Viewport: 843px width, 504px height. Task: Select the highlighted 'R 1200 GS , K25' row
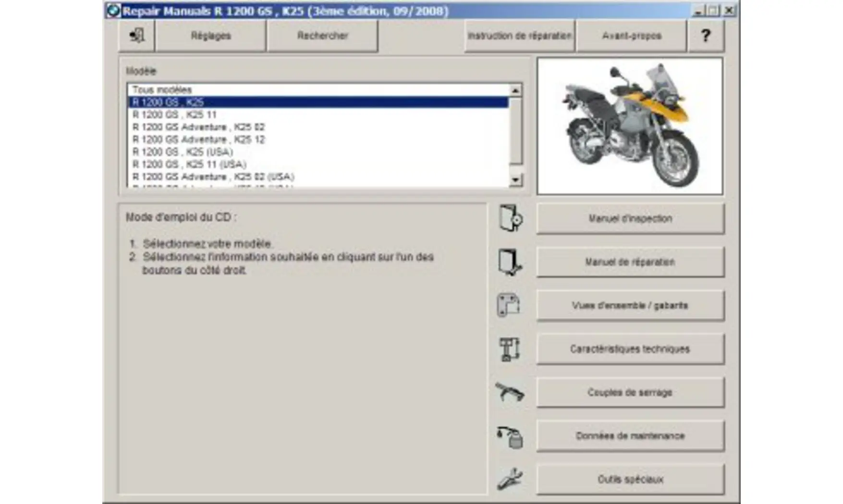click(x=318, y=102)
